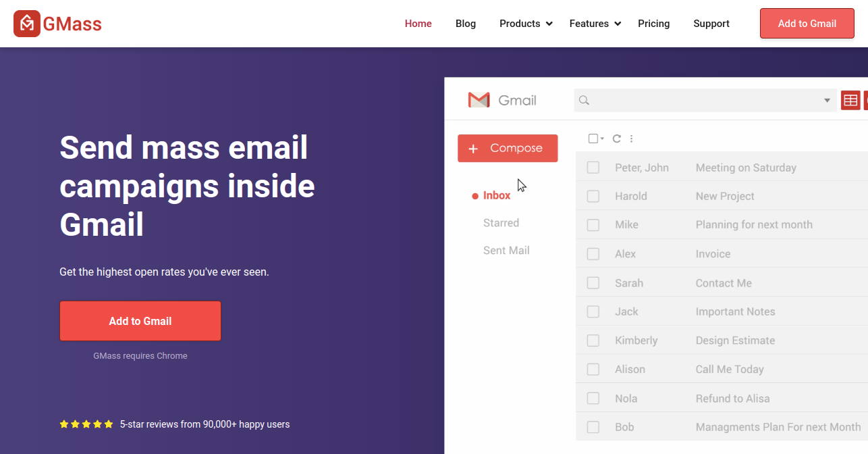Click the Compose button
The height and width of the screenshot is (454, 868).
pyautogui.click(x=508, y=149)
